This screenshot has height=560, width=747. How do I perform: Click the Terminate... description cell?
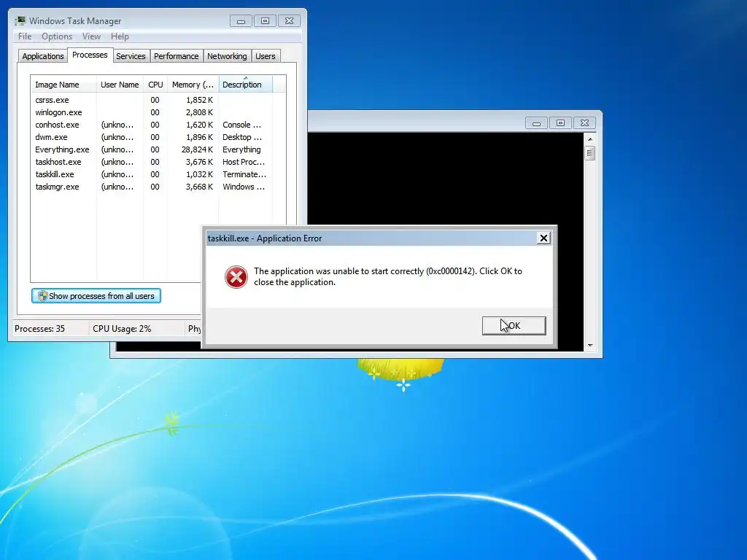[244, 174]
